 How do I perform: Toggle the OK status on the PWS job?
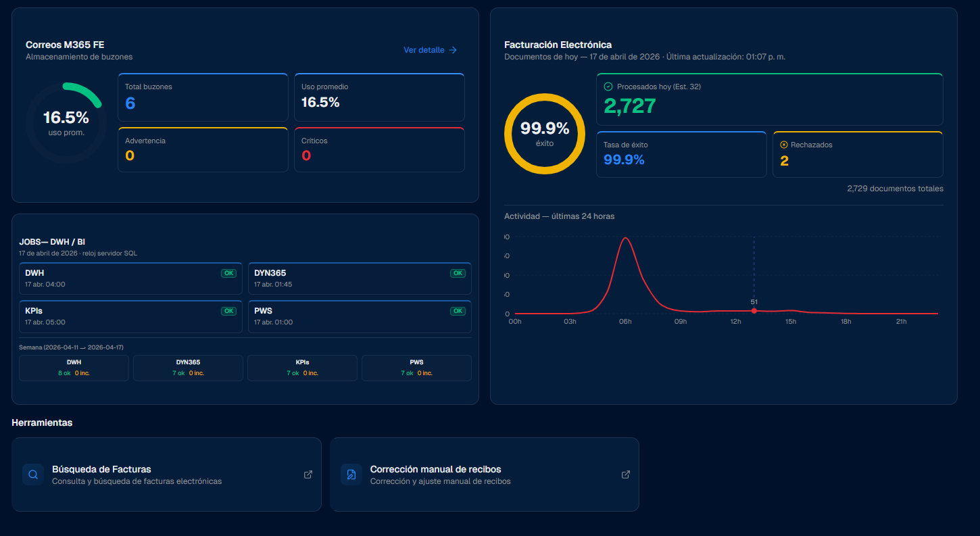point(458,311)
